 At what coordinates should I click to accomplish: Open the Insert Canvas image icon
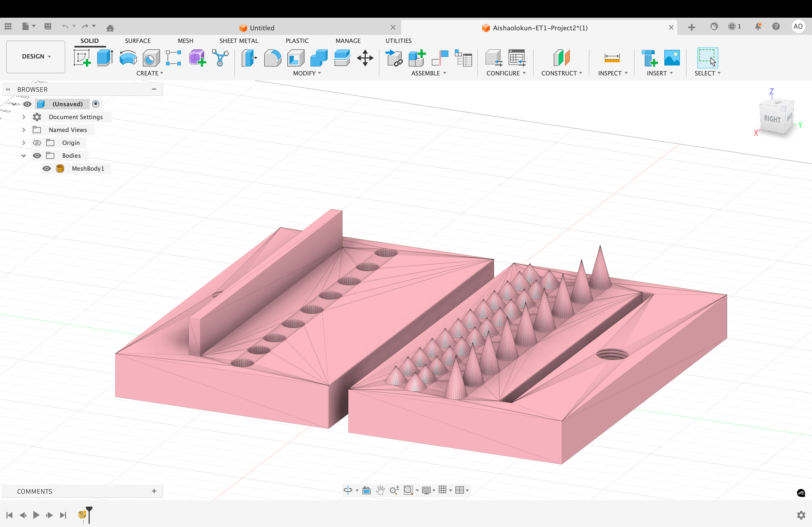672,58
